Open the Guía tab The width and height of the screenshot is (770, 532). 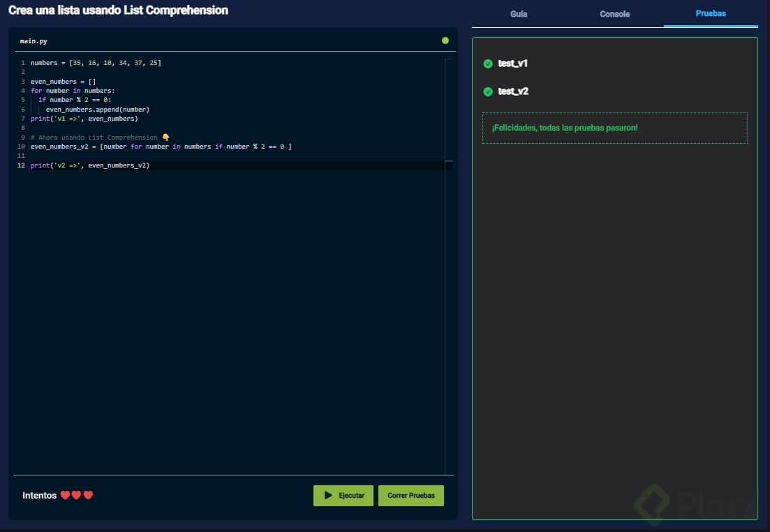coord(519,14)
